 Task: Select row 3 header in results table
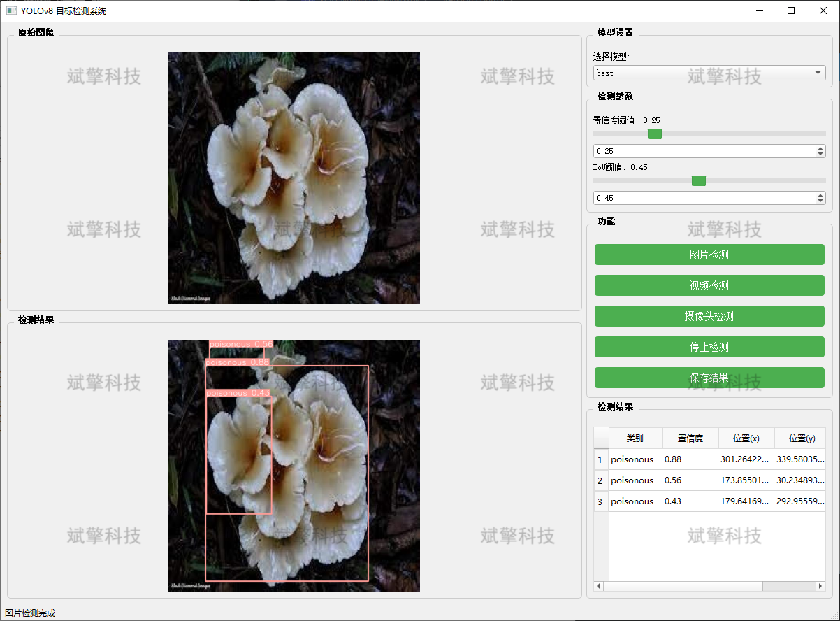tap(601, 501)
